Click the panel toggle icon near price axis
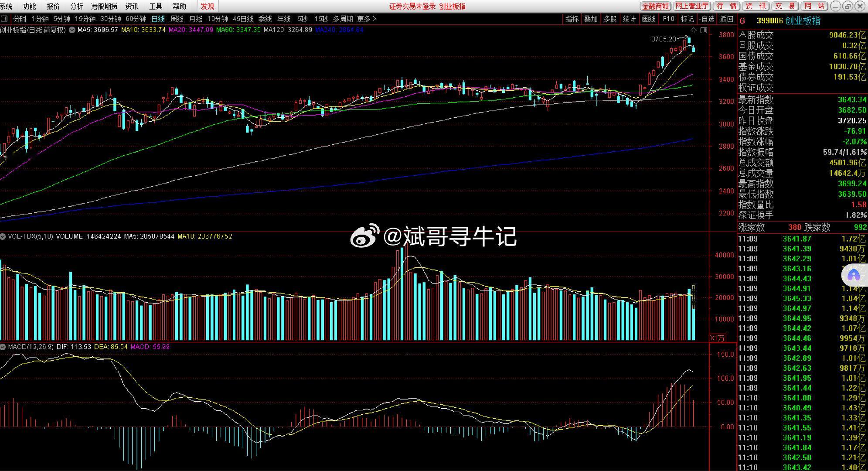This screenshot has height=471, width=868. click(704, 30)
